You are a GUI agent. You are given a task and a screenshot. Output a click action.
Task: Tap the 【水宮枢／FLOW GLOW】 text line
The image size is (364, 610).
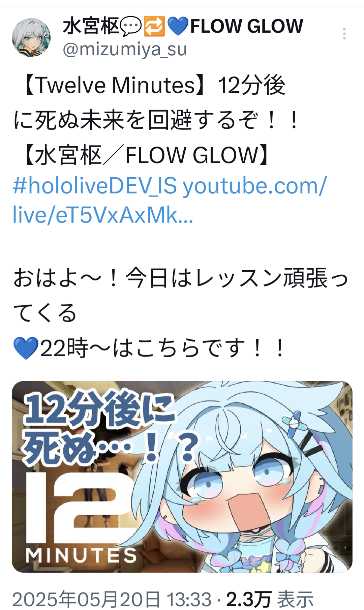pyautogui.click(x=146, y=155)
